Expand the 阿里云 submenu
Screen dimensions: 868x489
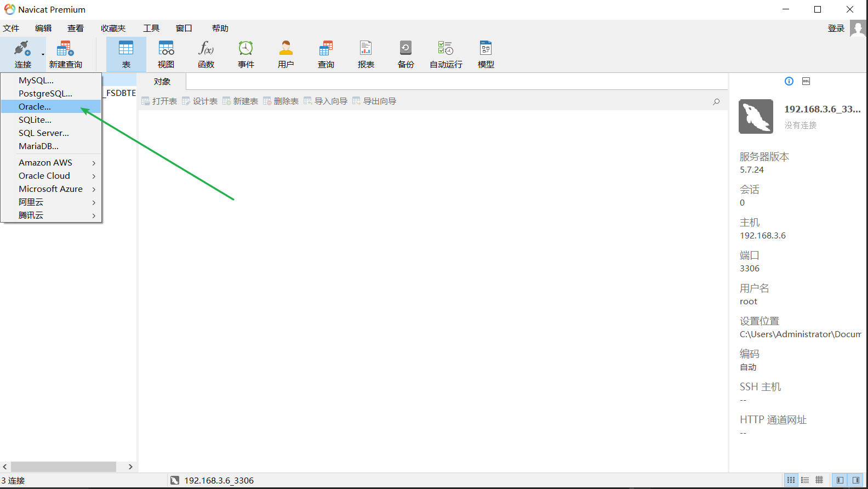click(51, 202)
